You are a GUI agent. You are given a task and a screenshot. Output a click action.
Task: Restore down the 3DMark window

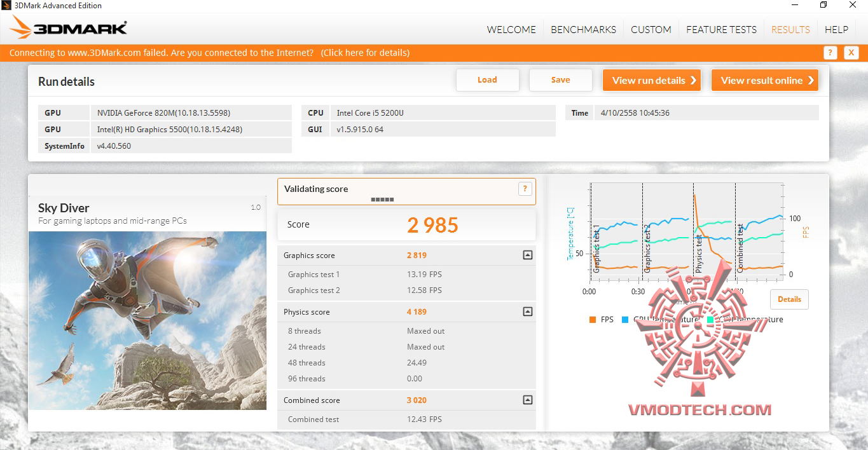[823, 5]
